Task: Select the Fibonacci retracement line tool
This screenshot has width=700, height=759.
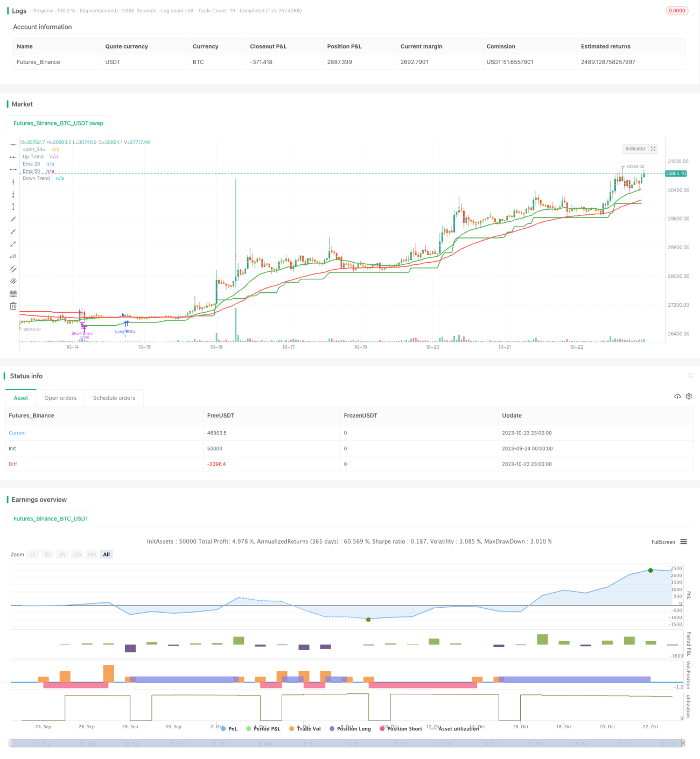Action: tap(13, 293)
